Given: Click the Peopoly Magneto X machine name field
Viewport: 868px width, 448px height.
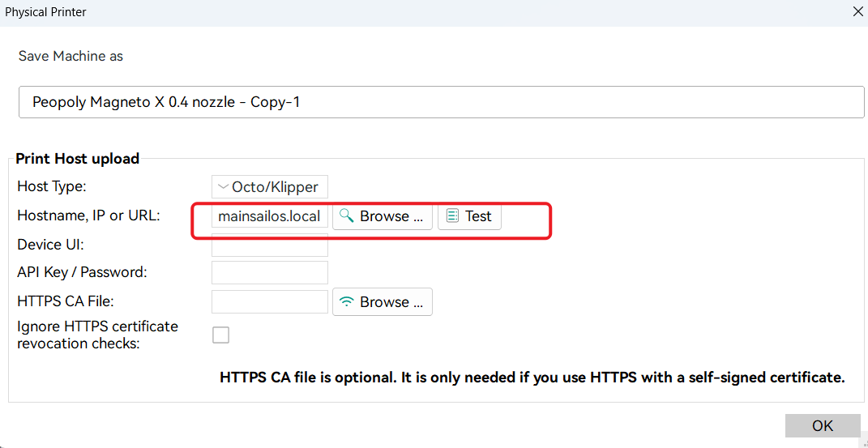Looking at the screenshot, I should pyautogui.click(x=441, y=103).
